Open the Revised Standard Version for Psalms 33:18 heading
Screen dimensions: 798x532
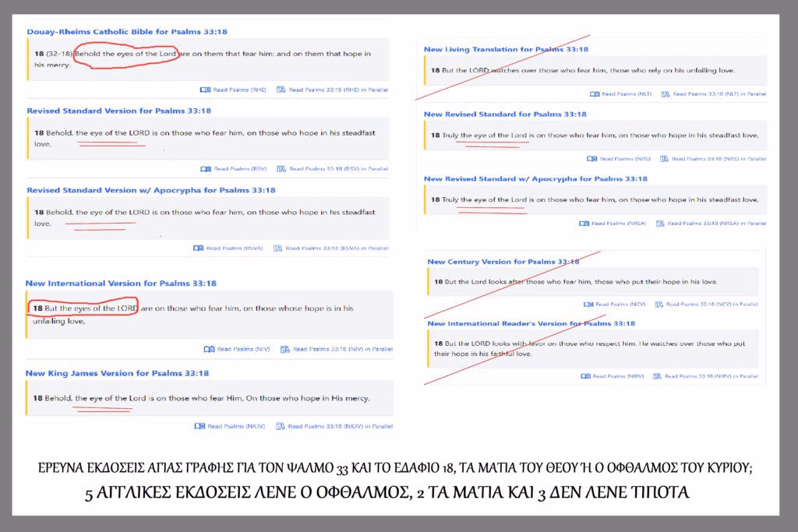coord(118,111)
